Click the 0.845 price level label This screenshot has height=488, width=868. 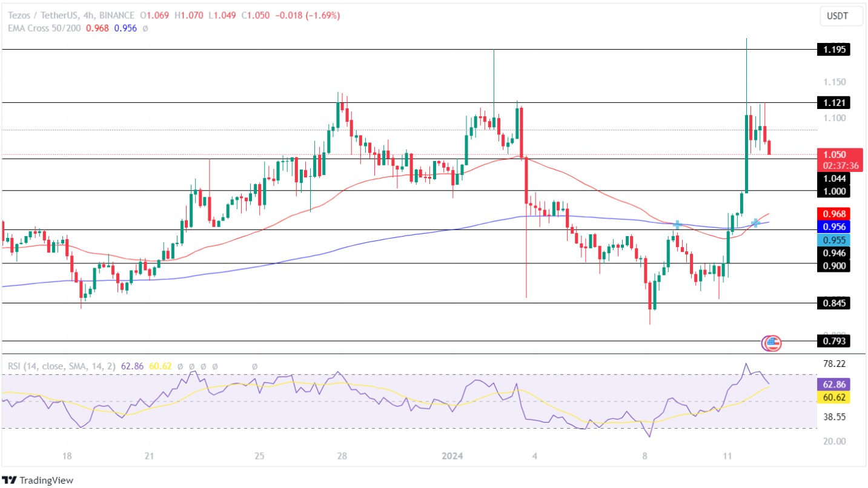point(833,303)
